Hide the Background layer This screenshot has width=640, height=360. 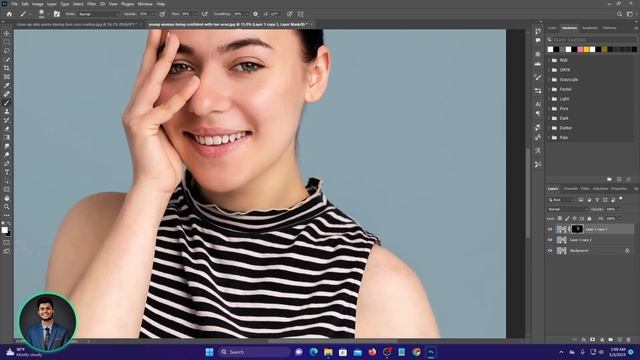click(x=550, y=251)
